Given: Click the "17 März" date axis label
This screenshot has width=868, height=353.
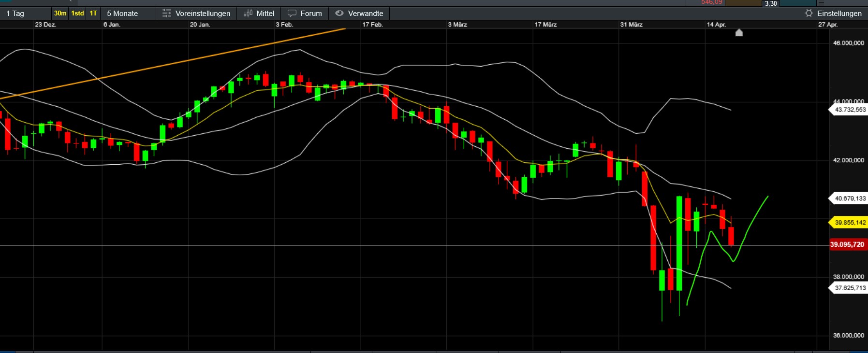Looking at the screenshot, I should [545, 25].
